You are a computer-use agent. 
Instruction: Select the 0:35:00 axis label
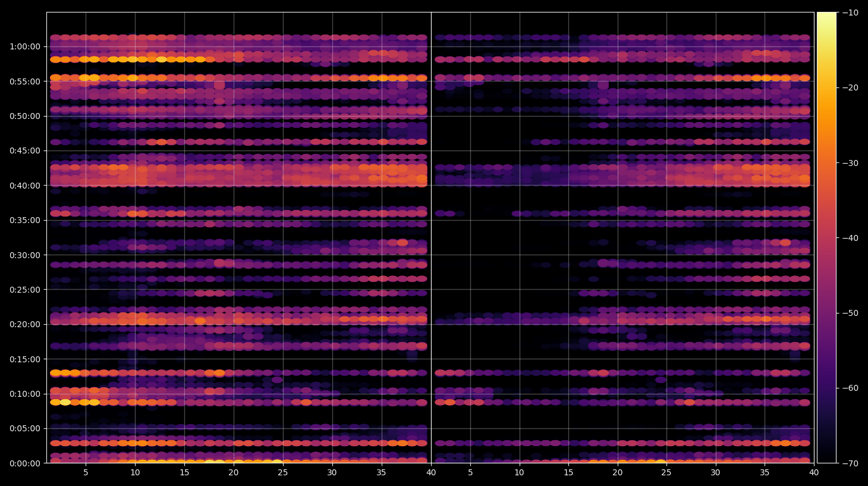[x=25, y=220]
